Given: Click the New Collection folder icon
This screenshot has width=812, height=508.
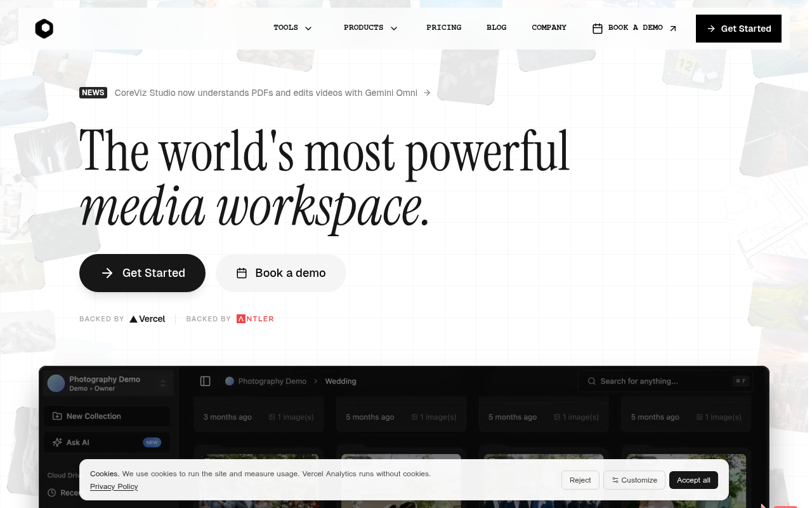Looking at the screenshot, I should 57,416.
